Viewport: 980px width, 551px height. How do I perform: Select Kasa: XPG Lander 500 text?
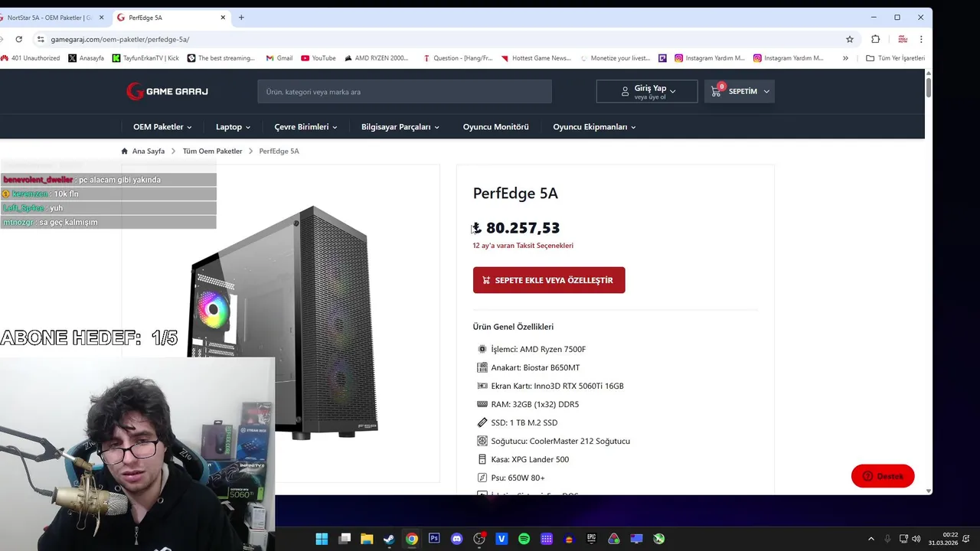click(x=530, y=459)
